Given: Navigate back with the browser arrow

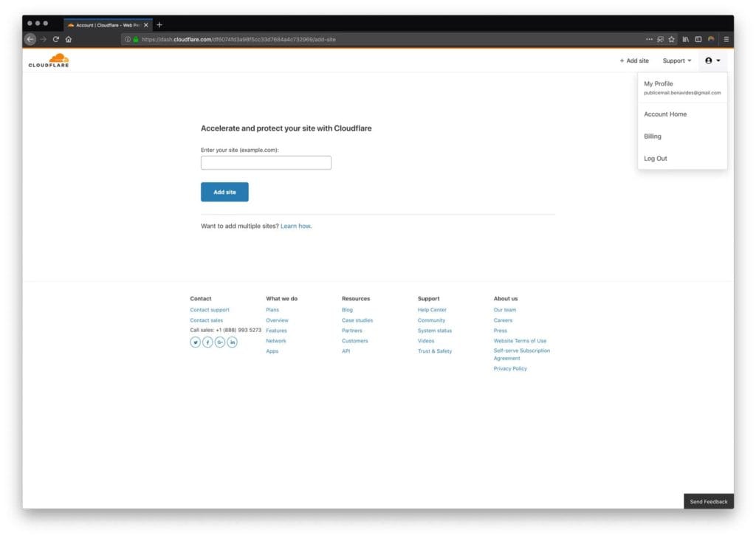Looking at the screenshot, I should click(30, 39).
